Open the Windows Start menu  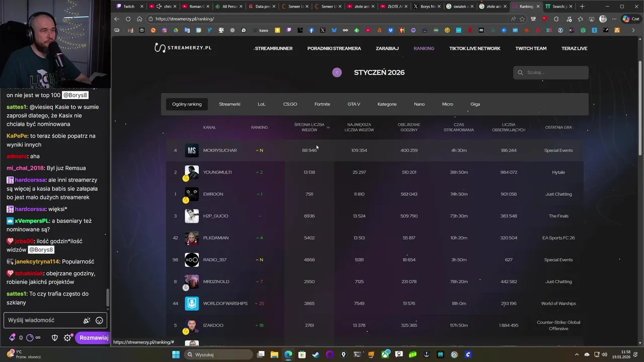tap(176, 354)
